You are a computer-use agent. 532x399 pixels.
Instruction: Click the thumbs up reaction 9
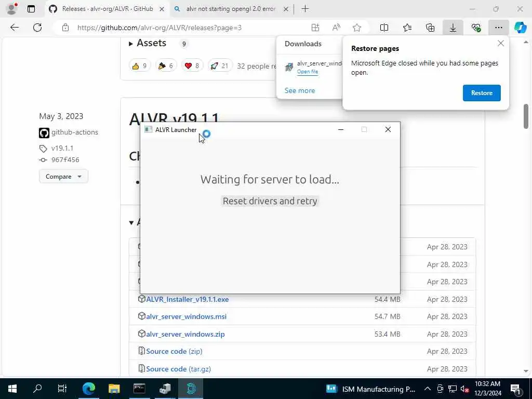click(139, 66)
